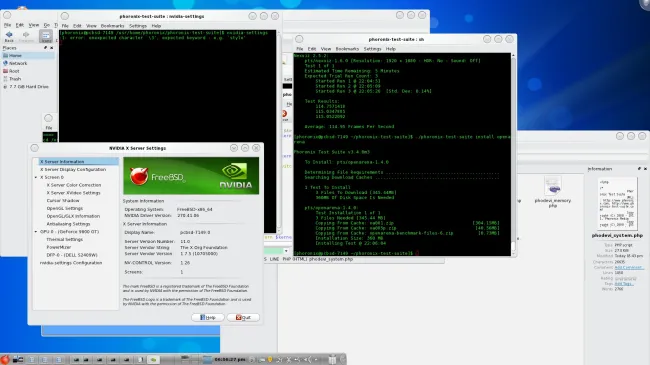Click the NVIDIA X Server Settings title bar
The width and height of the screenshot is (650, 365).
[x=138, y=148]
